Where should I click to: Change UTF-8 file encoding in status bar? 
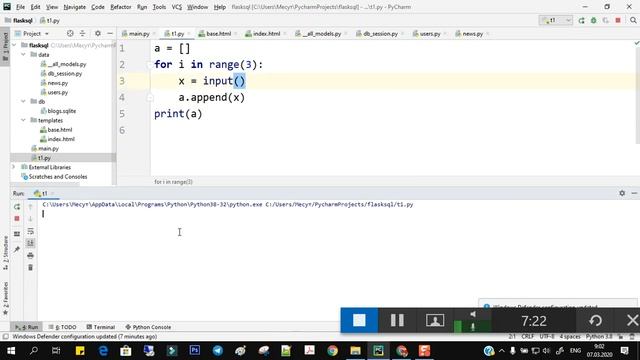point(547,337)
